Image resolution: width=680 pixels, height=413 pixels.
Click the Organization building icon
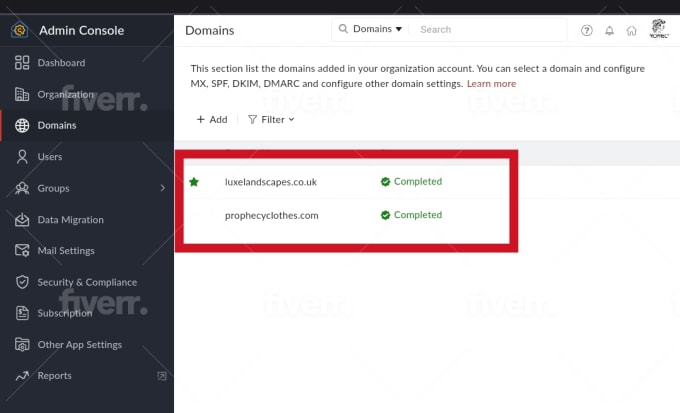(x=22, y=94)
